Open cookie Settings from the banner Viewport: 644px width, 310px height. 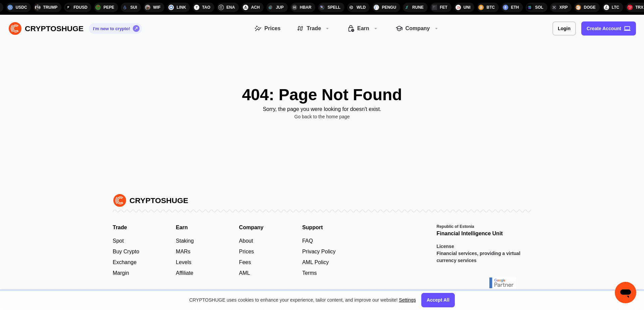[407, 300]
